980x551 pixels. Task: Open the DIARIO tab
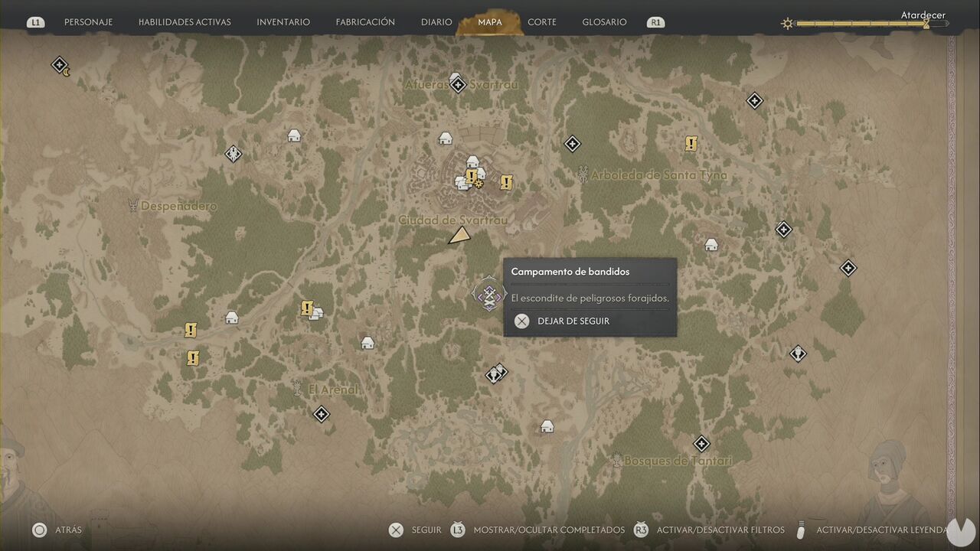pos(436,22)
